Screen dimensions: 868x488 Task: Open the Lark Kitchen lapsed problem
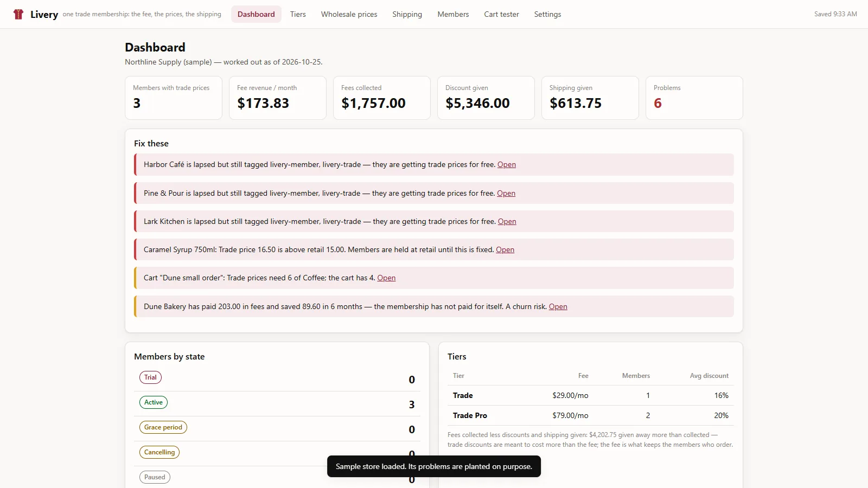coord(507,221)
